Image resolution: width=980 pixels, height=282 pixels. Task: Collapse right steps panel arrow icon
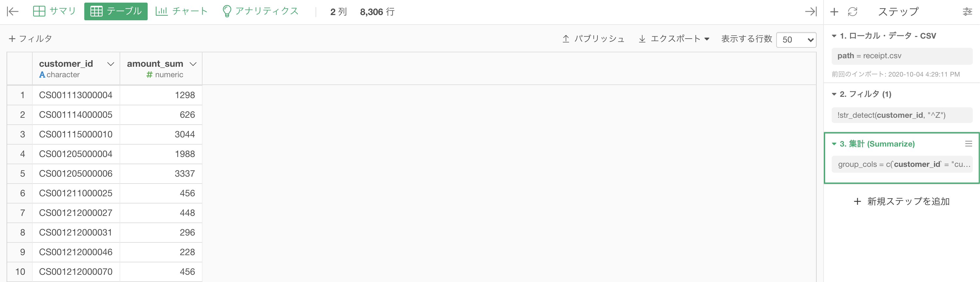pos(811,11)
